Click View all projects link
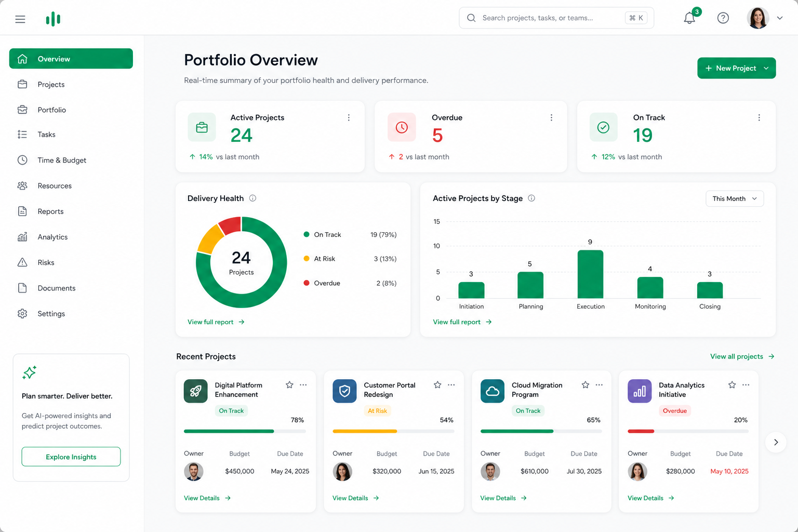Screen dimensions: 798x532 coord(742,356)
